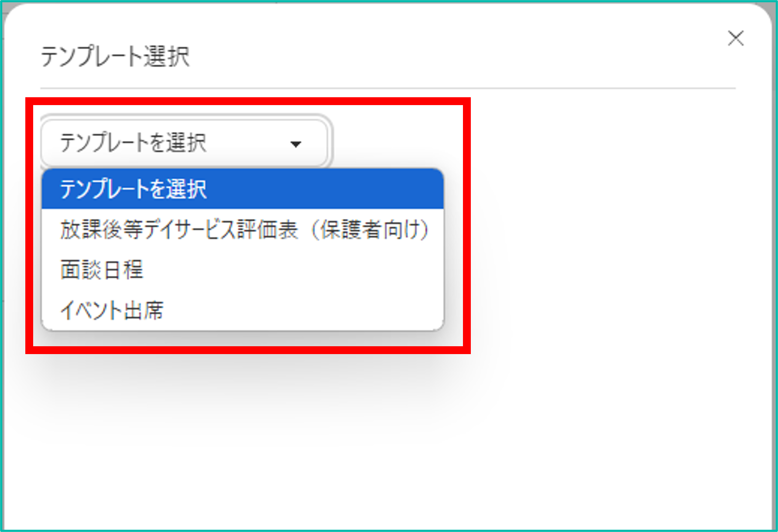Select the event attendance イベント出席 entry
Image resolution: width=778 pixels, height=532 pixels.
(x=112, y=310)
